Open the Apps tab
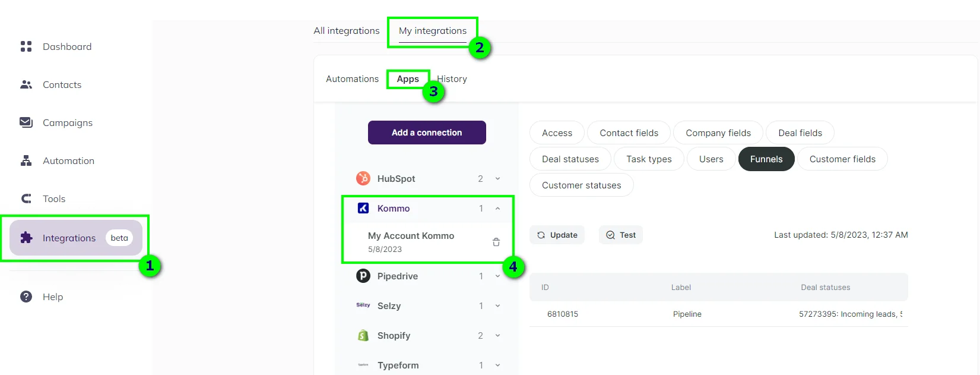Screen dimensions: 980x375 pyautogui.click(x=408, y=79)
